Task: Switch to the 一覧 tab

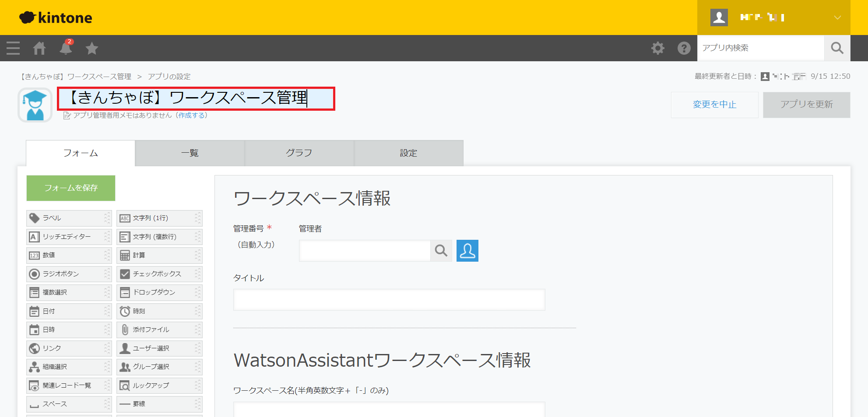Action: pos(190,153)
